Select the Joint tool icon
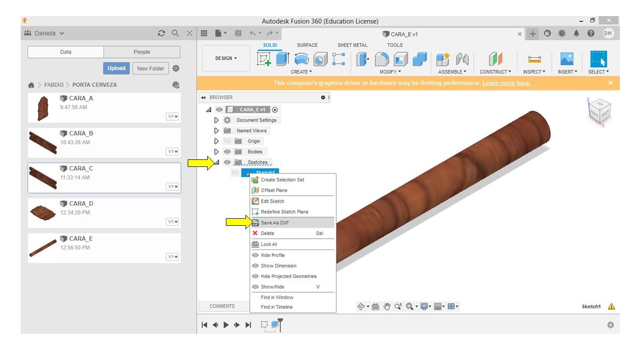644x362 pixels. coord(462,59)
